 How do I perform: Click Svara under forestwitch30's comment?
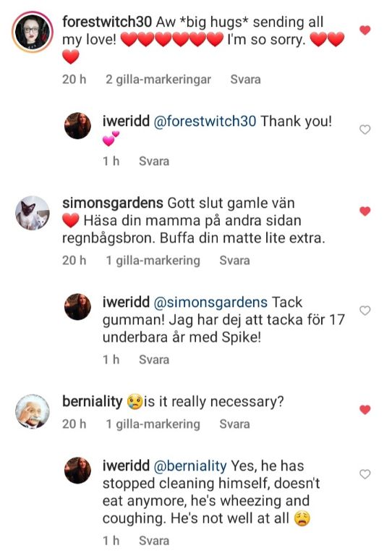click(x=245, y=79)
